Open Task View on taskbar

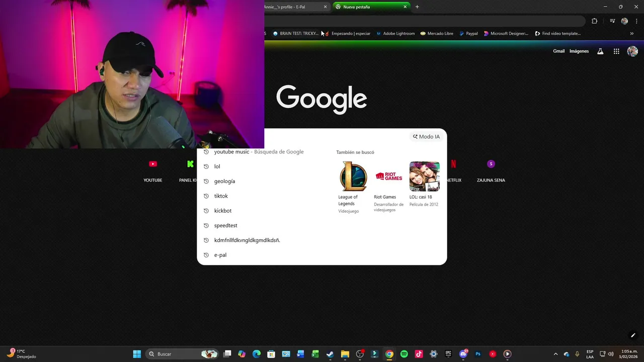[227, 354]
